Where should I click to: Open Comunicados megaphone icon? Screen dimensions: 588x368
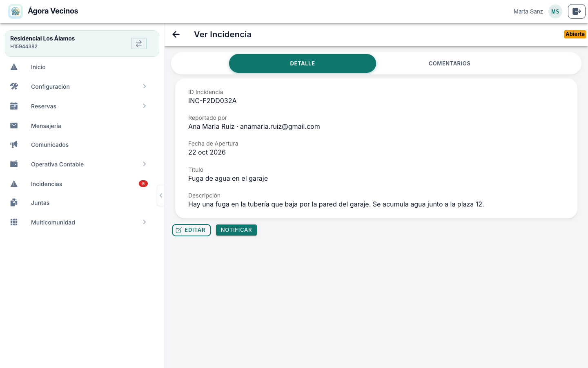point(14,144)
